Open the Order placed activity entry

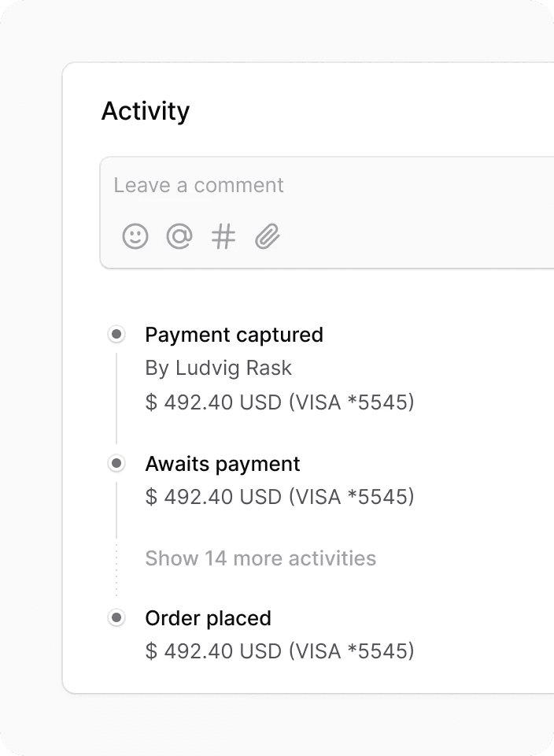pos(208,618)
